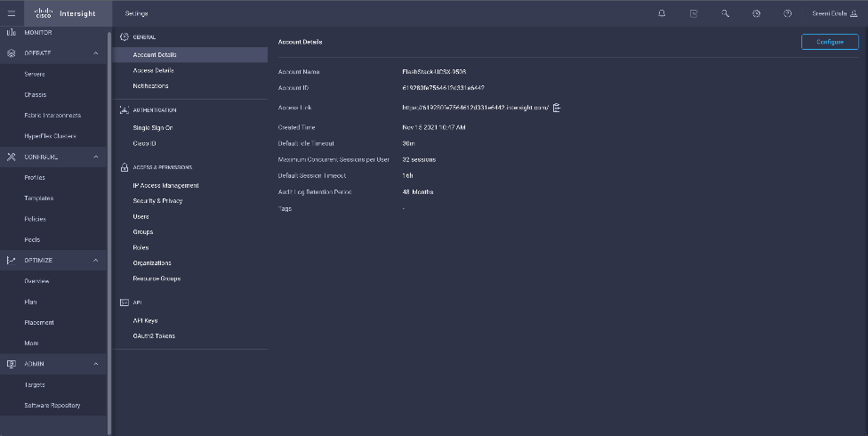This screenshot has width=868, height=436.
Task: Go to Chassis page
Action: pos(36,94)
